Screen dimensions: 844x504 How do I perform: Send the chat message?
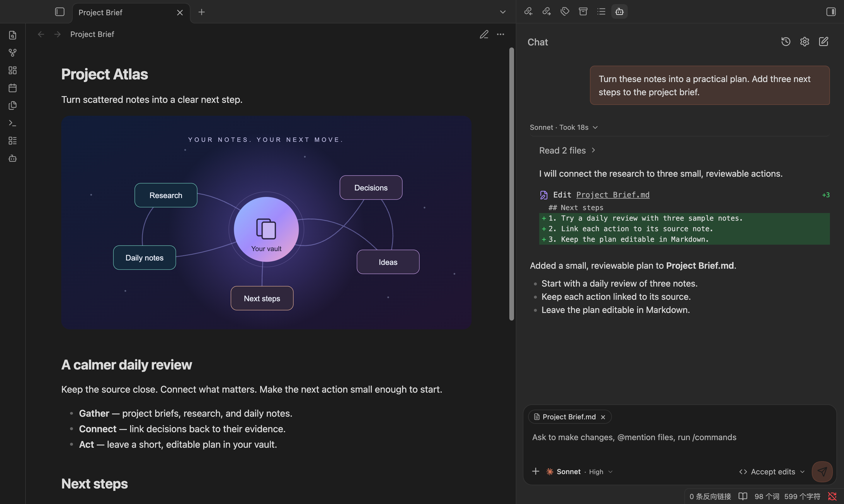tap(822, 471)
